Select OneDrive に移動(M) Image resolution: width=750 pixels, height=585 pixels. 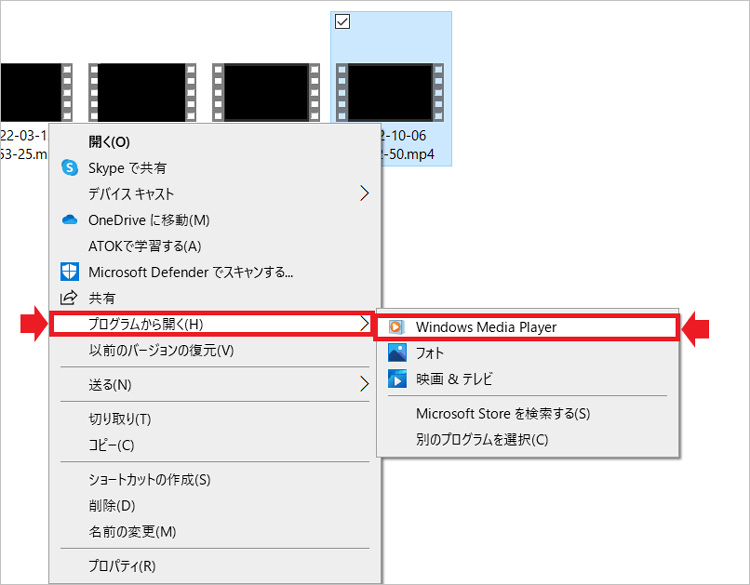pyautogui.click(x=215, y=220)
